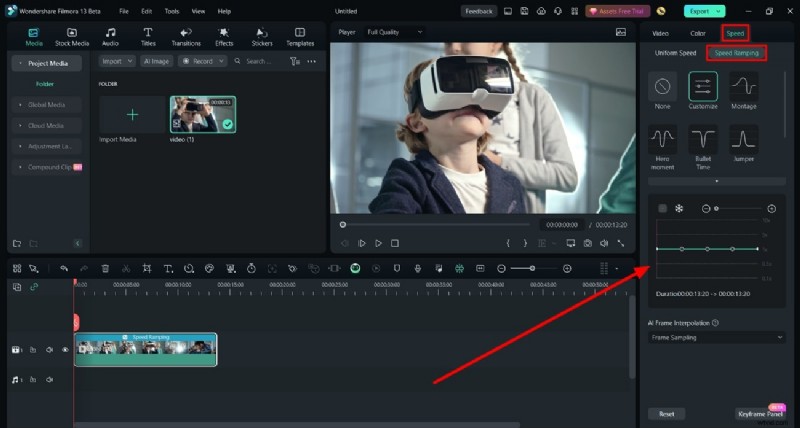Click the Export button
Image resolution: width=800 pixels, height=428 pixels.
704,11
